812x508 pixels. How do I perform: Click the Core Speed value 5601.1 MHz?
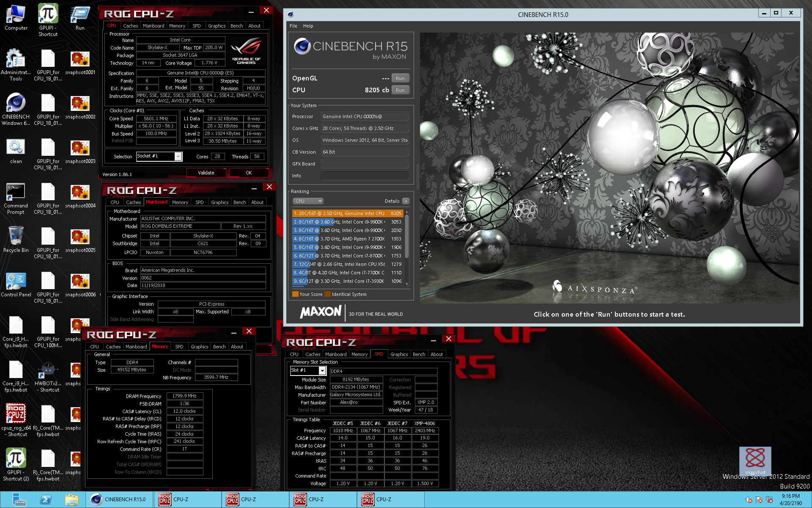(156, 119)
